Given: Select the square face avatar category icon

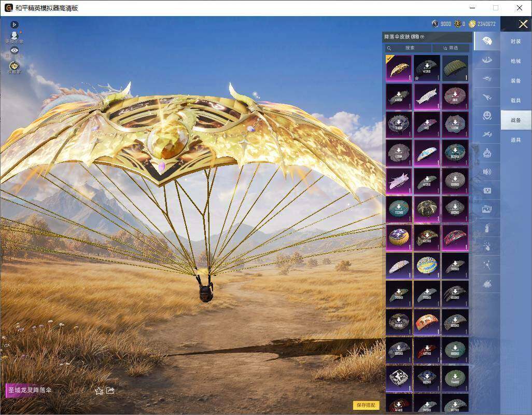Looking at the screenshot, I should (x=487, y=190).
